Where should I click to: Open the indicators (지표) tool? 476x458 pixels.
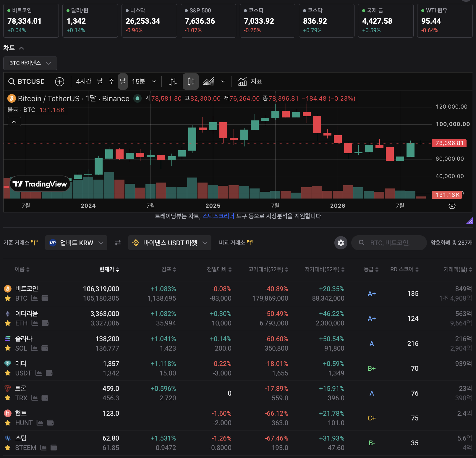pyautogui.click(x=250, y=81)
